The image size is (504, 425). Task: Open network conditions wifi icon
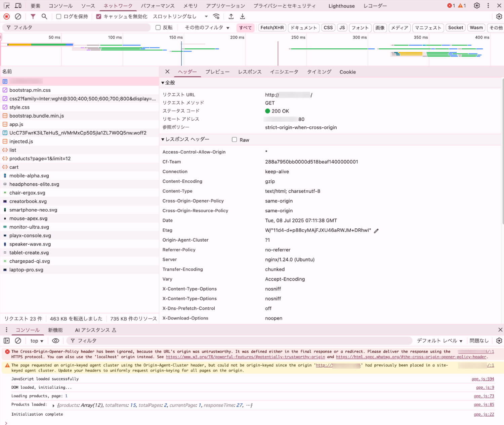[x=216, y=16]
